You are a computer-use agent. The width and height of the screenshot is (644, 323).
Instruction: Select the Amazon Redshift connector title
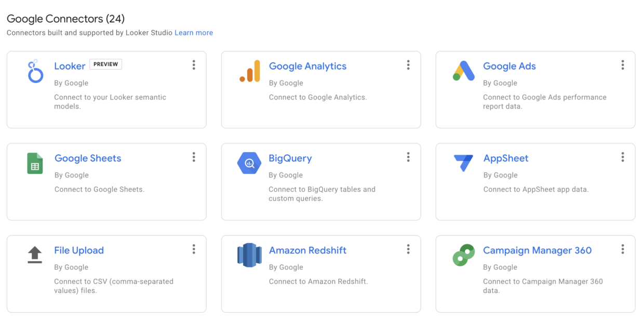(x=307, y=250)
